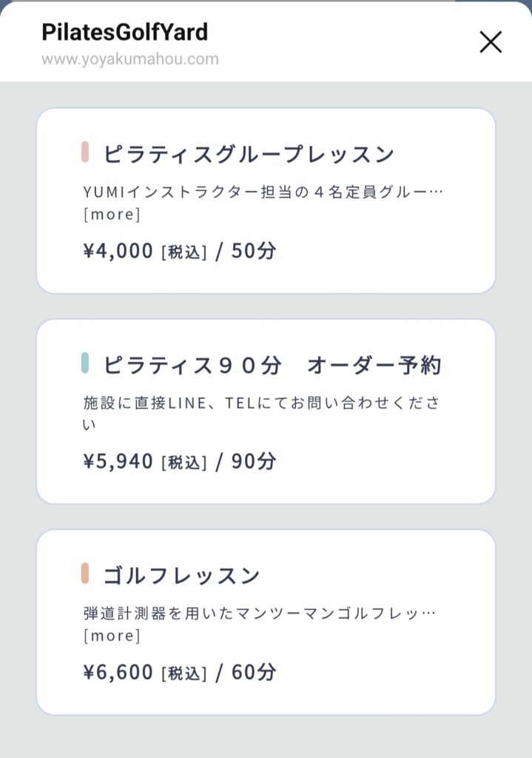This screenshot has height=758, width=532.
Task: Select the ピラティス９０分 オーダー予約 title
Action: pyautogui.click(x=272, y=365)
